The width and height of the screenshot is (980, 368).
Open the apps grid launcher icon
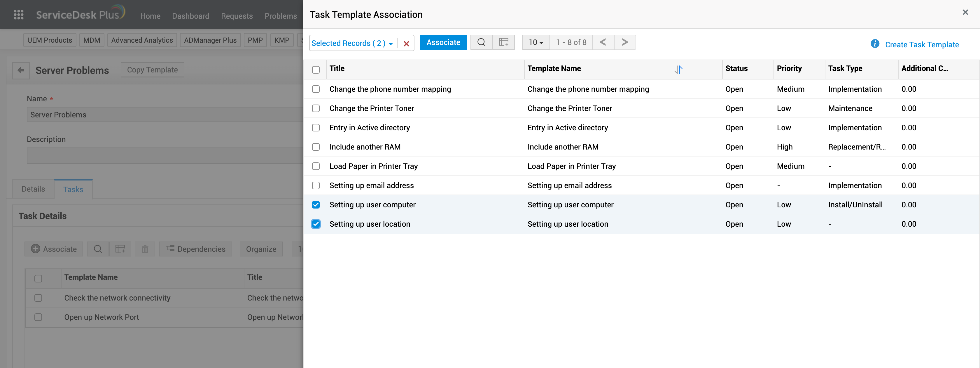(19, 15)
